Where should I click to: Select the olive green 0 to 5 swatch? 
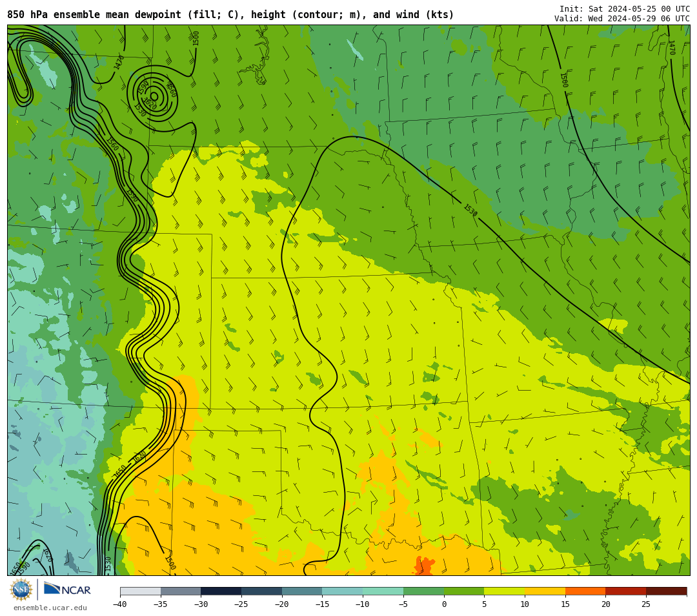tap(464, 591)
